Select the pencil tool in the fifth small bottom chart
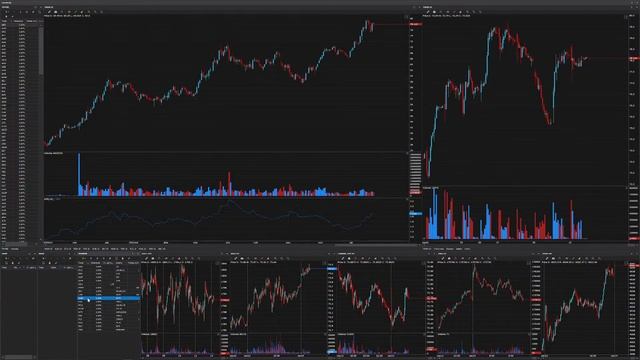Image resolution: width=640 pixels, height=360 pixels. click(x=547, y=258)
